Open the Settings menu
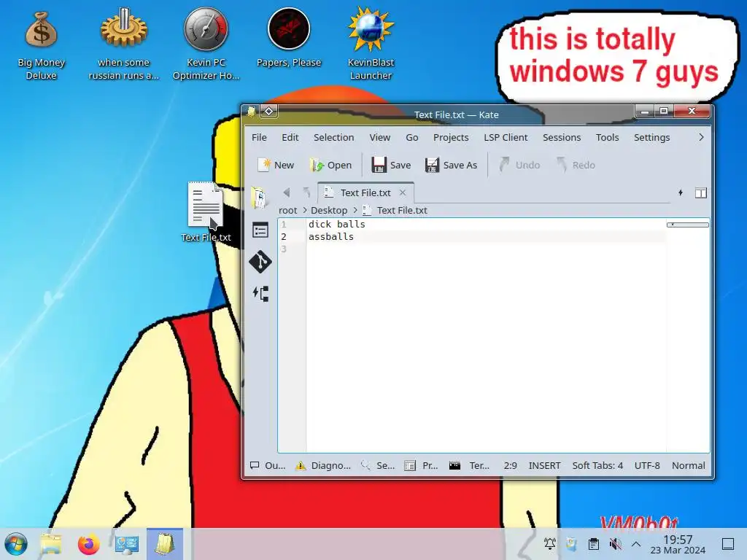The image size is (747, 560). point(651,138)
